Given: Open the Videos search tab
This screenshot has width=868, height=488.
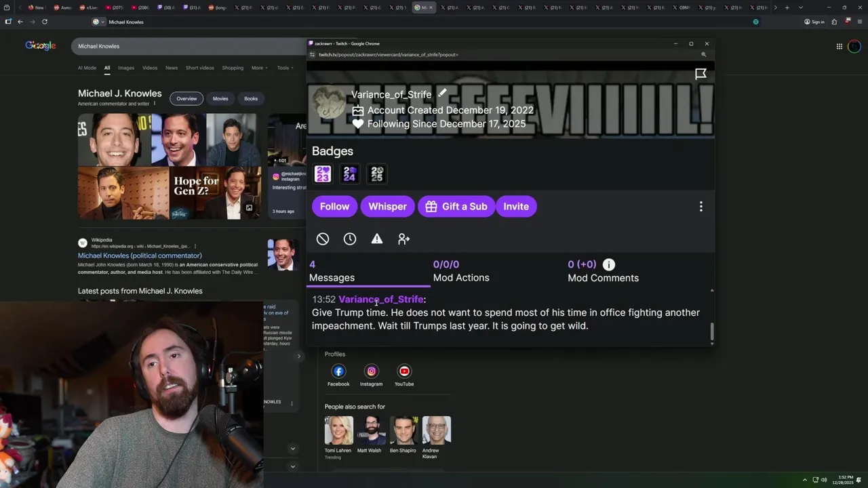Looking at the screenshot, I should point(150,68).
